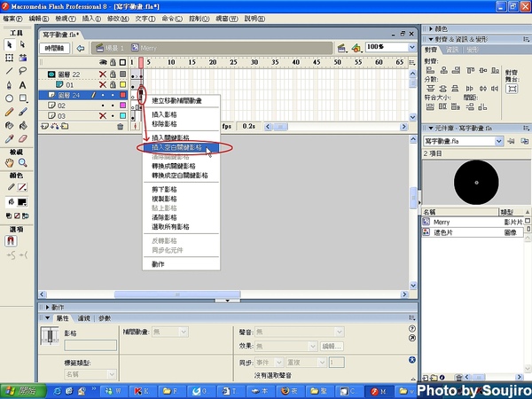Click the Windows Start button
Viewport: 532px width, 399px height.
tap(20, 390)
